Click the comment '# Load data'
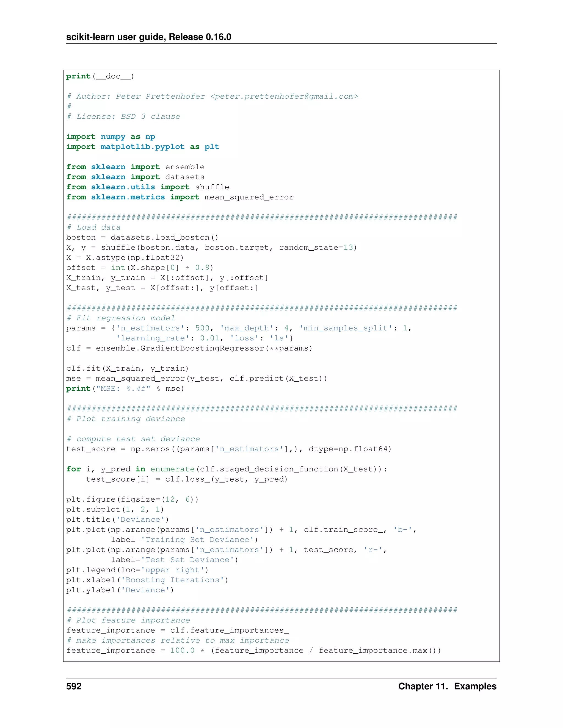The image size is (563, 728). (93, 227)
